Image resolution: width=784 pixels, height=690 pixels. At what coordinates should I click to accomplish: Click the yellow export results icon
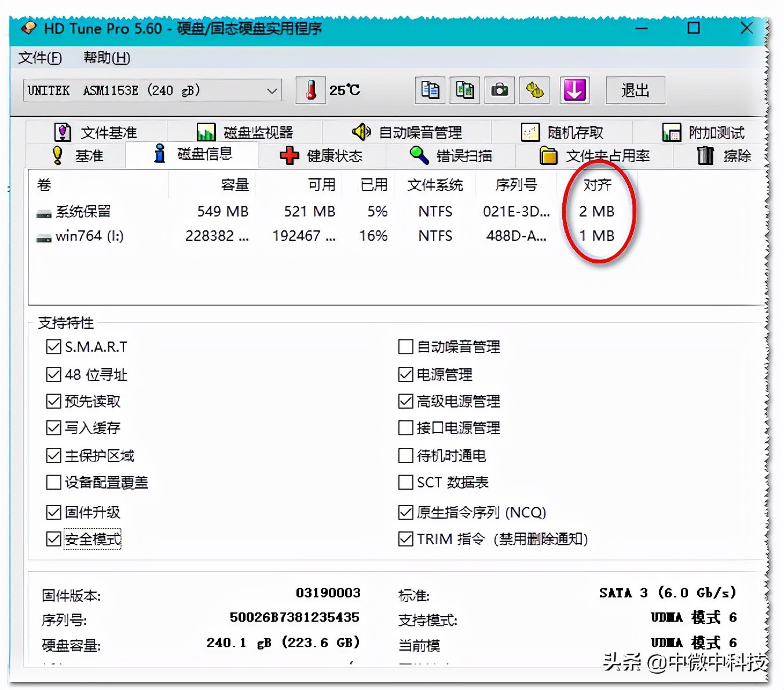(534, 90)
